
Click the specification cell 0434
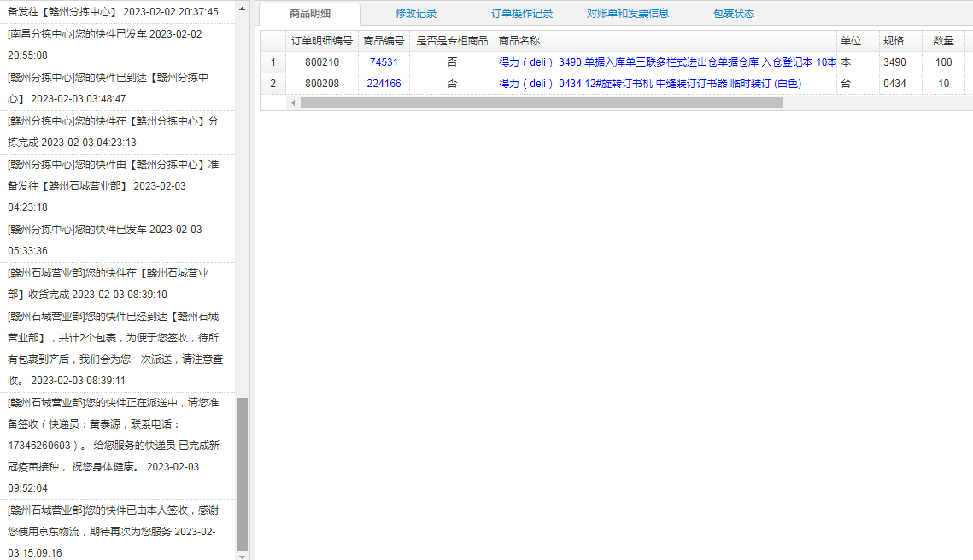900,83
